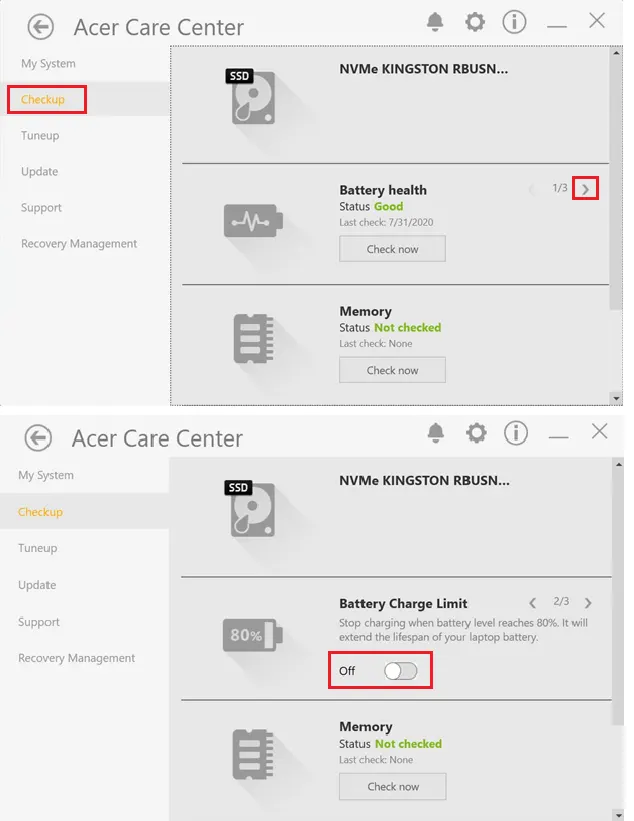Image resolution: width=634 pixels, height=821 pixels.
Task: Open Tuneup in bottom window sidebar
Action: [38, 548]
